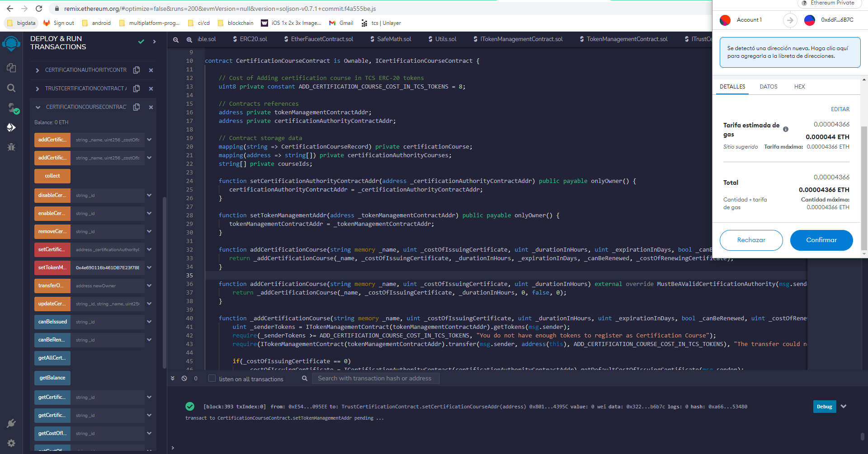Click the transferO address newOwner input

[108, 286]
